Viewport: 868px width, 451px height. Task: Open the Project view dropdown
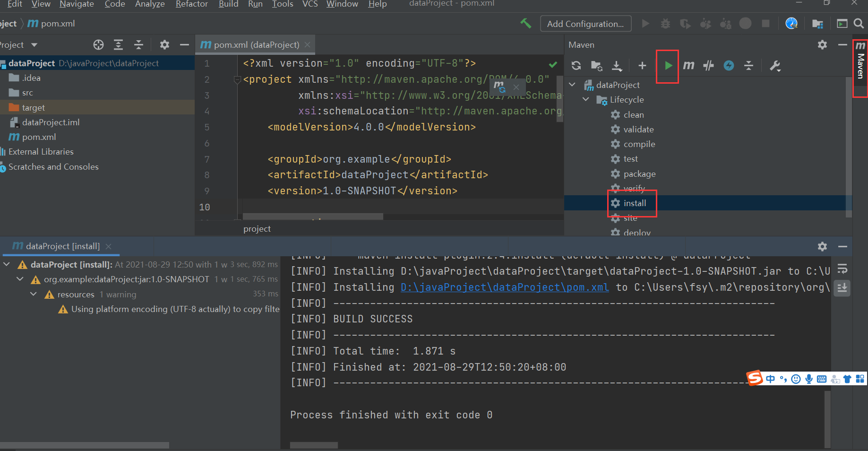34,45
